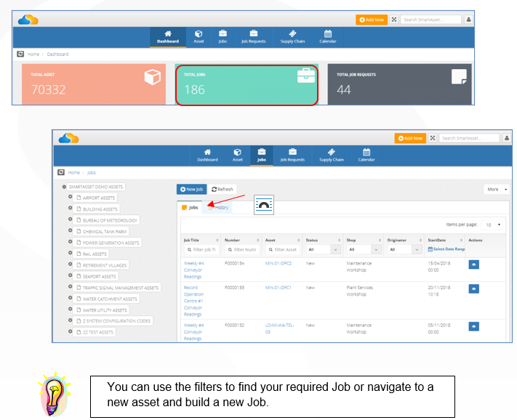
Task: Open Calendar nav in lower screenshot
Action: [366, 156]
